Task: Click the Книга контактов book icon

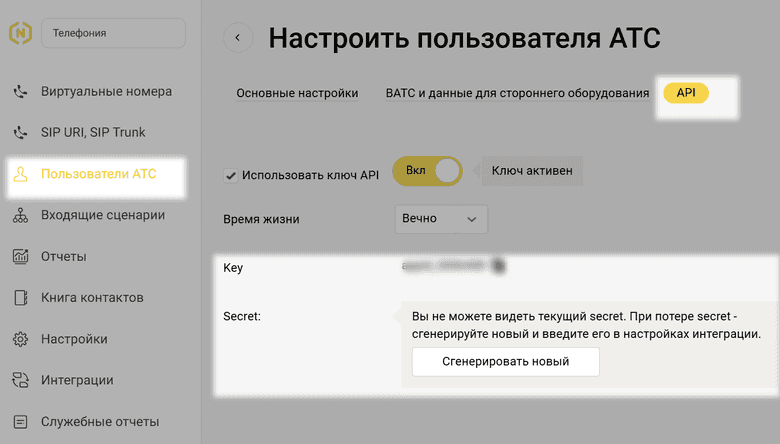Action: [x=20, y=298]
